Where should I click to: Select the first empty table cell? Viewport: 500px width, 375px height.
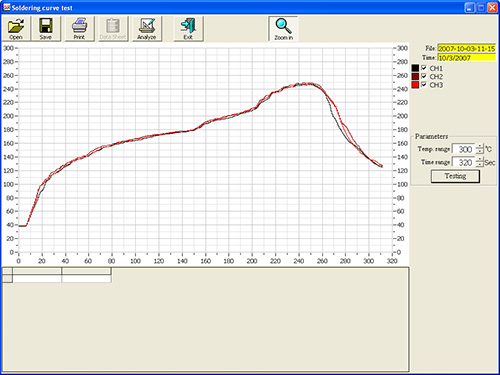click(37, 278)
